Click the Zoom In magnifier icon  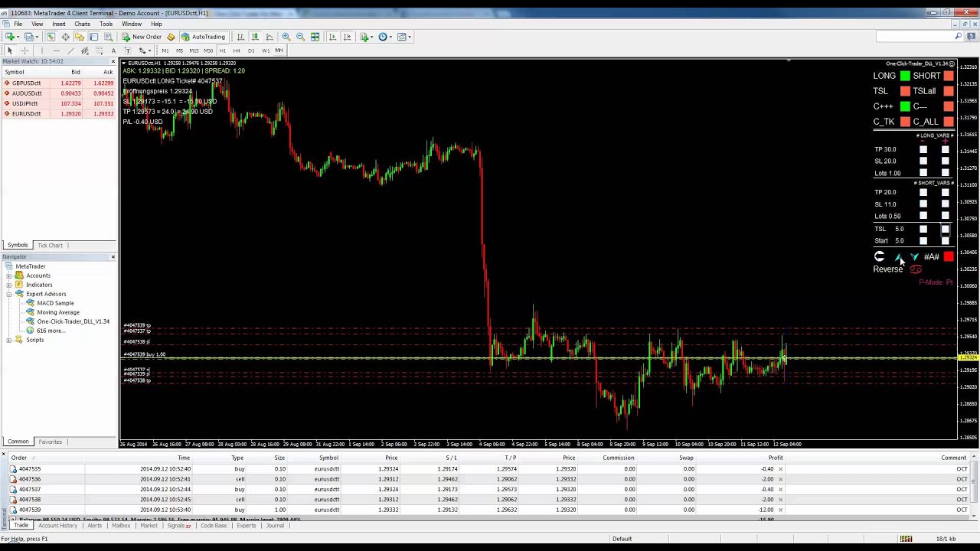tap(286, 37)
